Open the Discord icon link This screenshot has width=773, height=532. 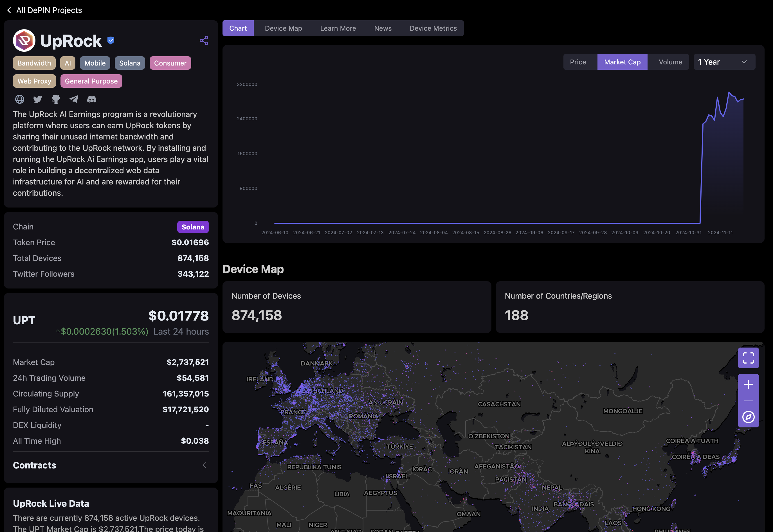click(x=92, y=99)
